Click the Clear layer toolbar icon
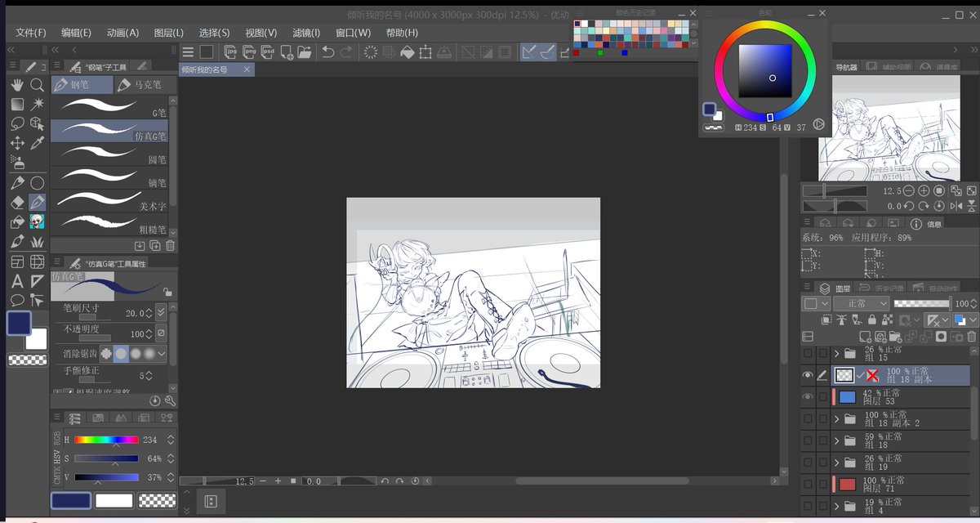The height and width of the screenshot is (523, 980). coord(370,52)
